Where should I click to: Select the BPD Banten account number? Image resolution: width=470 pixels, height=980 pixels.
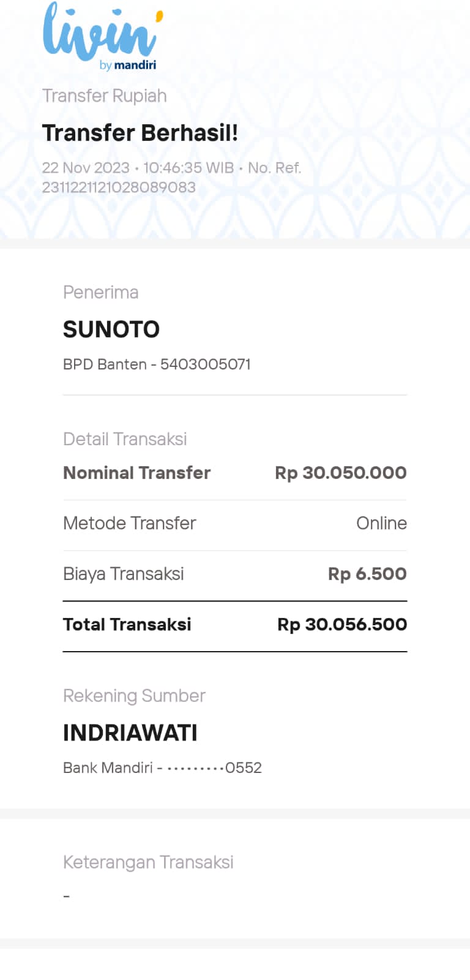pos(157,364)
